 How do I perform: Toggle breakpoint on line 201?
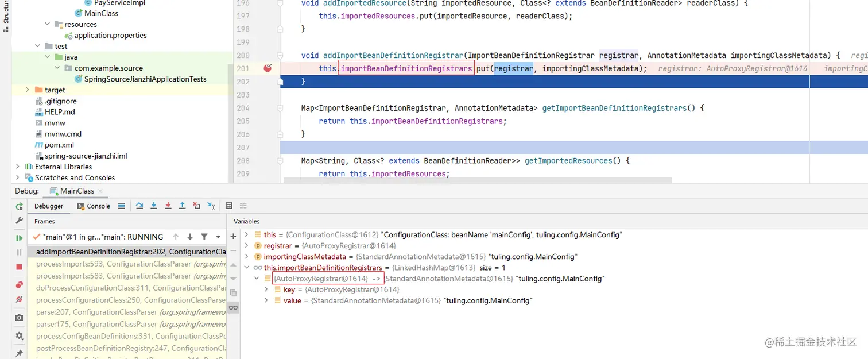268,68
